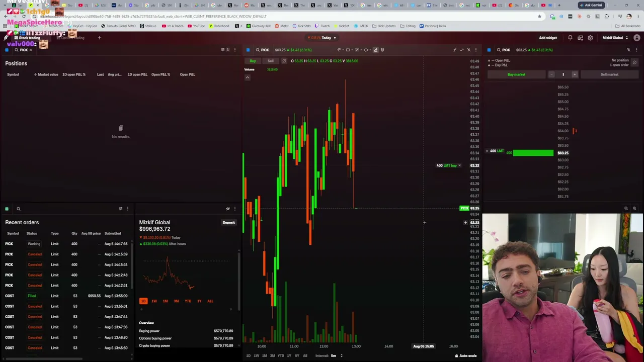This screenshot has width=644, height=362.
Task: Open chart panel three-dot menu
Action: tap(476, 50)
